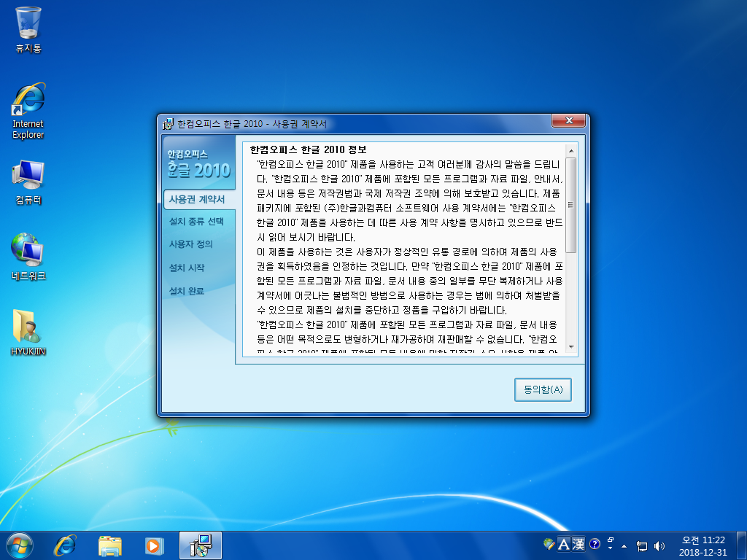Click the Show desktop button
Image resolution: width=747 pixels, height=560 pixels.
click(x=742, y=545)
